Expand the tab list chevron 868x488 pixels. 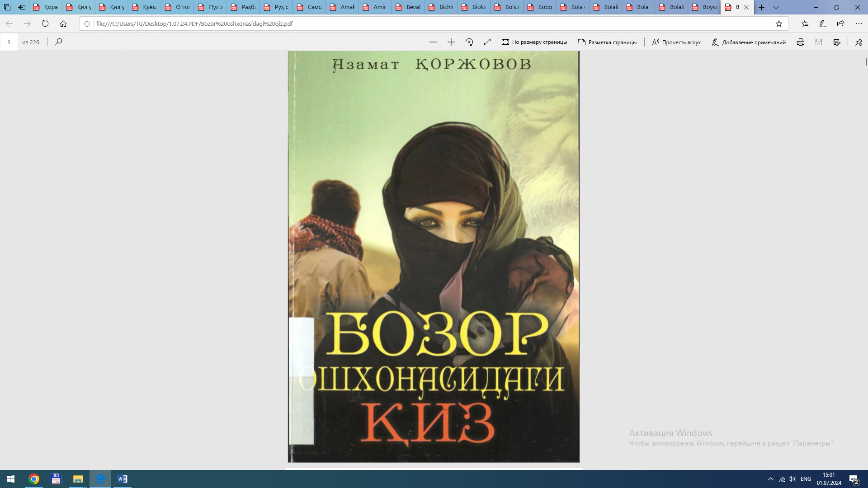(x=776, y=7)
